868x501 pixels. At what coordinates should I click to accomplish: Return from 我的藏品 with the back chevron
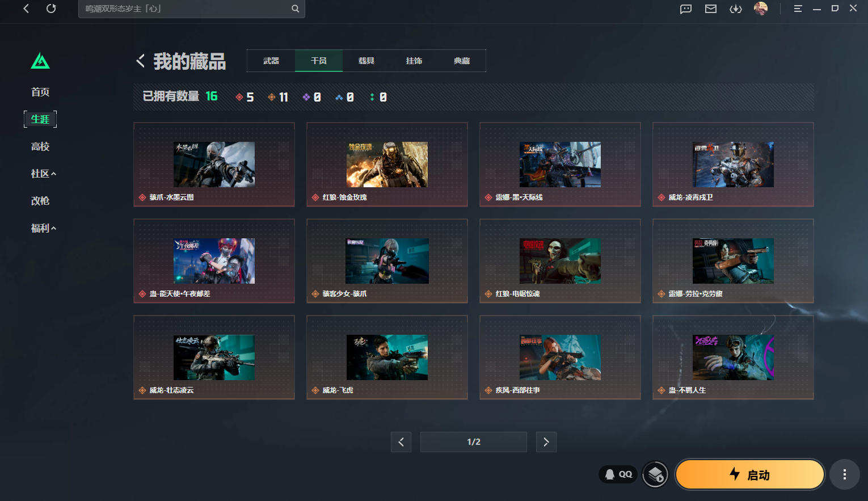click(141, 61)
